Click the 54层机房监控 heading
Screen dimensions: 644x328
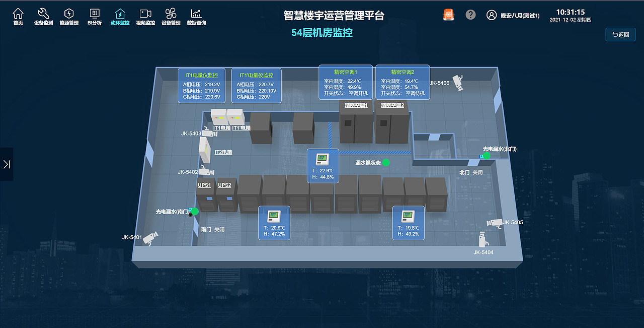322,33
